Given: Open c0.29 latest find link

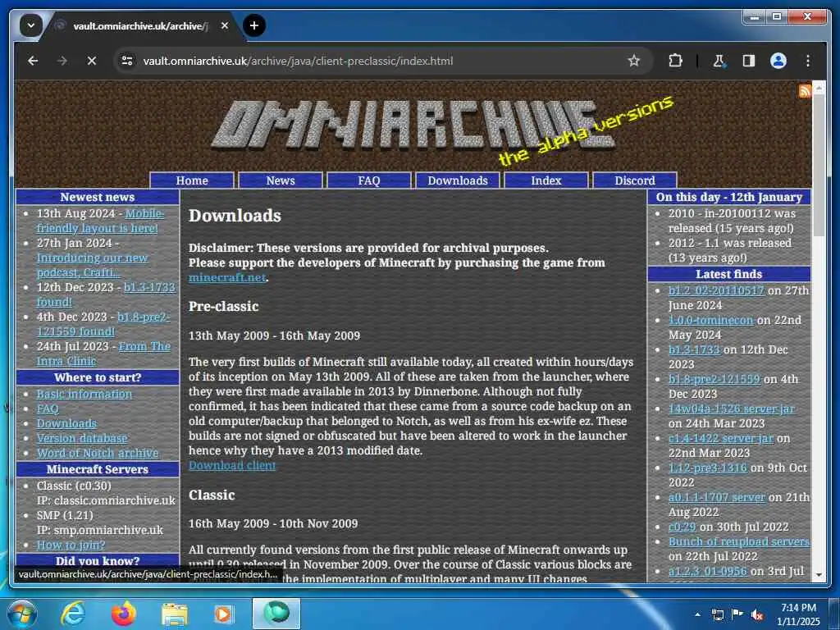Looking at the screenshot, I should coord(682,527).
